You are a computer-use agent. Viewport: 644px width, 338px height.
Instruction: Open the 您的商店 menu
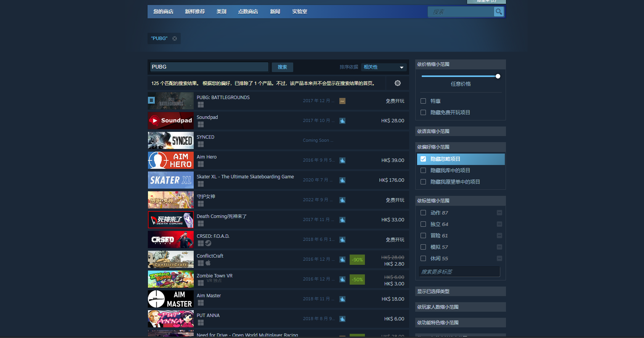pos(163,11)
